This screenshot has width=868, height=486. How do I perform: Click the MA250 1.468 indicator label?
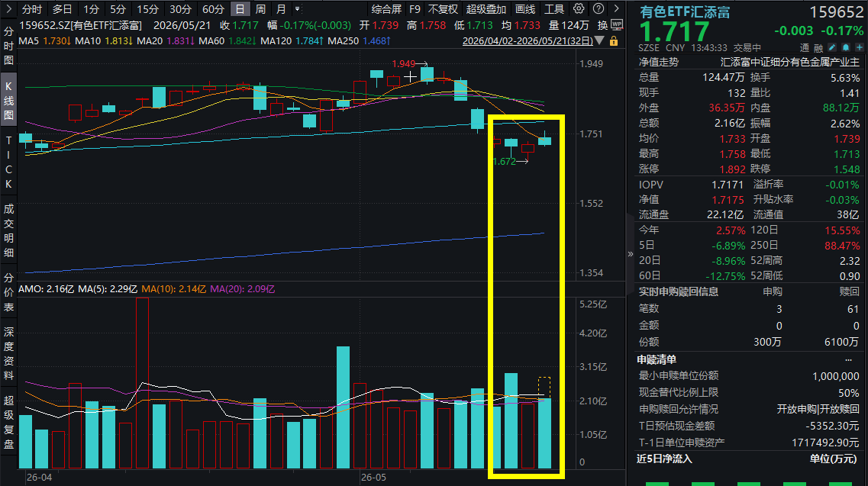pos(360,41)
